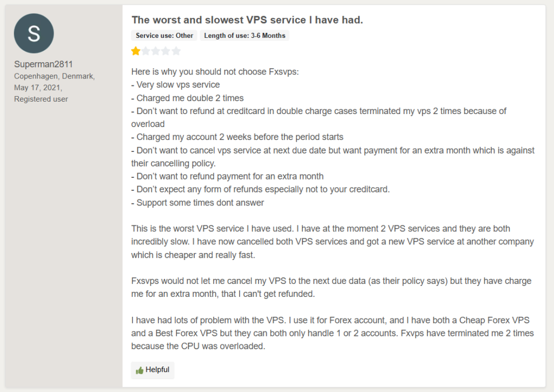Click the paragraph starting 'This is the worst VPS'

click(320, 242)
